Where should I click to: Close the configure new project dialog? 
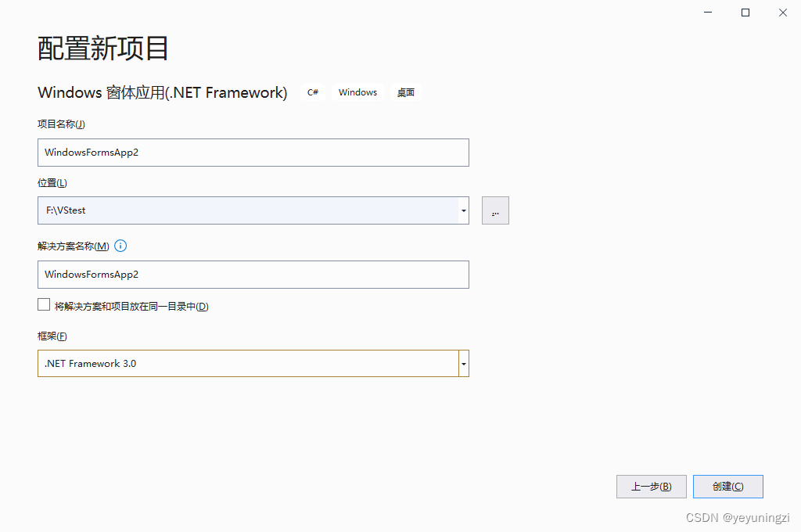click(782, 13)
